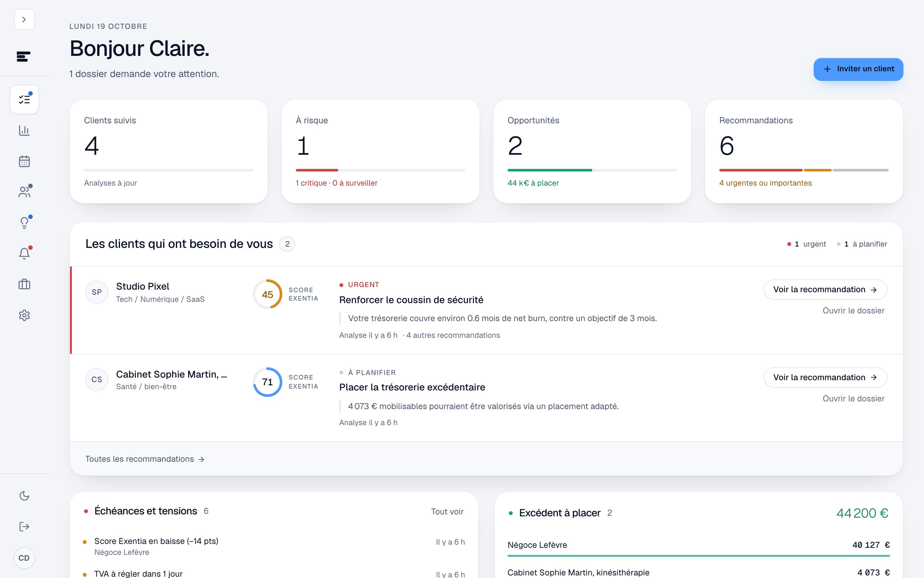924x578 pixels.
Task: Click the CS avatar for Cabinet Sophie Martin
Action: pos(97,380)
